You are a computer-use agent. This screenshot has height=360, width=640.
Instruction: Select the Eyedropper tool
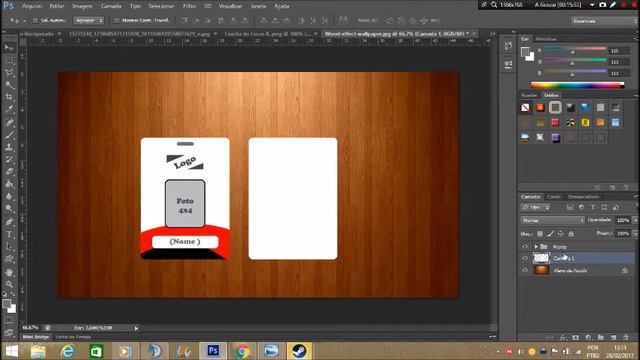click(x=9, y=109)
